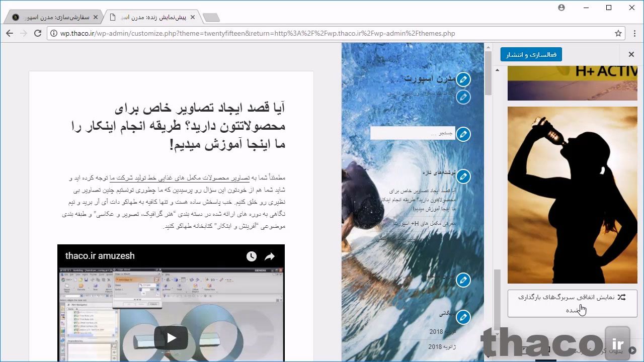
Task: Click the customizer panel scroll up arrow
Action: [498, 70]
